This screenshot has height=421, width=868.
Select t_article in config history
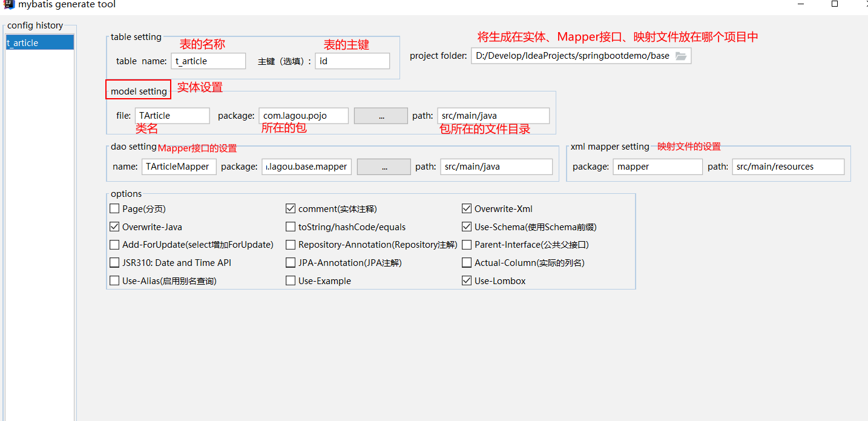39,43
